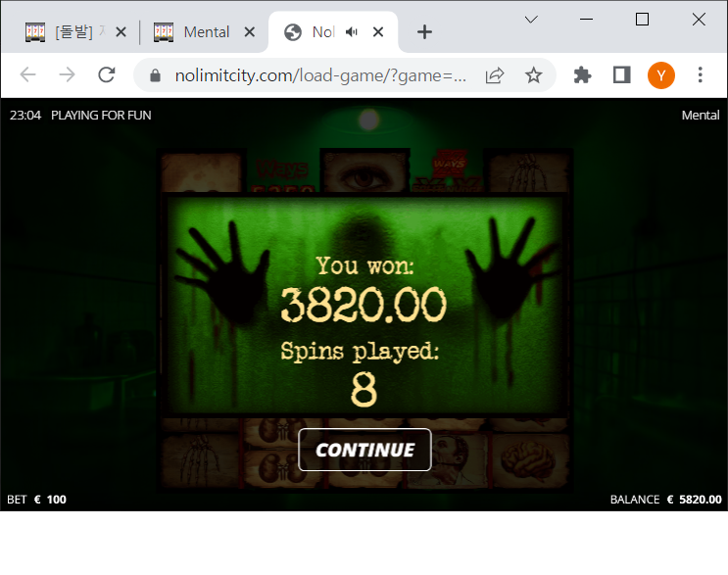Toggle the browser side panel
This screenshot has height=575, width=728.
tap(621, 74)
